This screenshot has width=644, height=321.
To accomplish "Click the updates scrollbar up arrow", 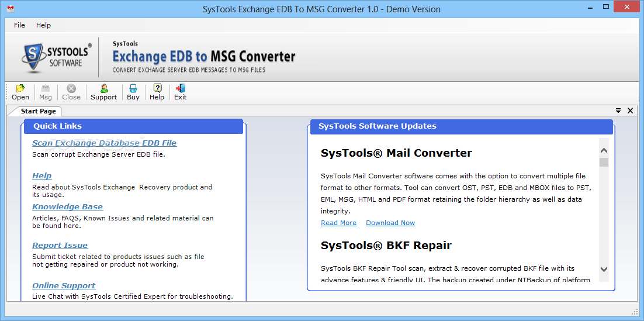I will (604, 151).
